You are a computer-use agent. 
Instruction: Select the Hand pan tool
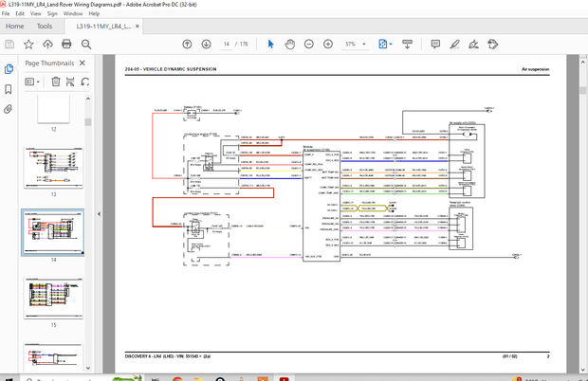(x=290, y=45)
